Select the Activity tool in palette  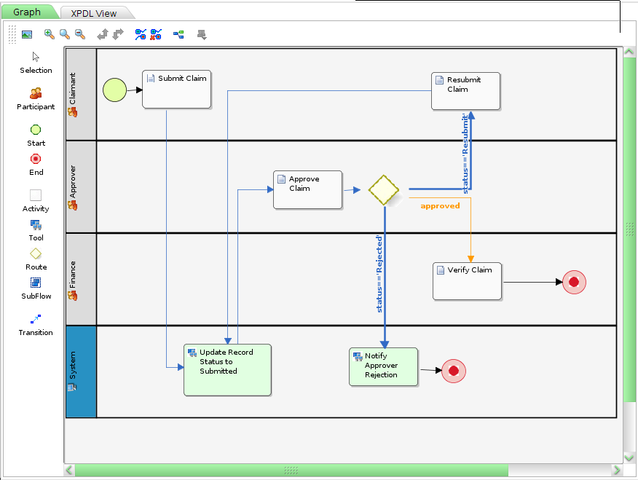tap(36, 201)
